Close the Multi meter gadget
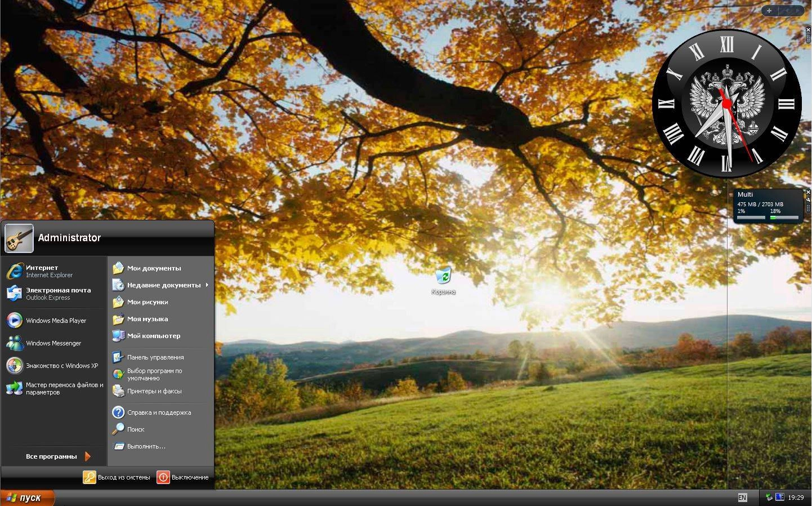The height and width of the screenshot is (506, 812). (x=808, y=192)
